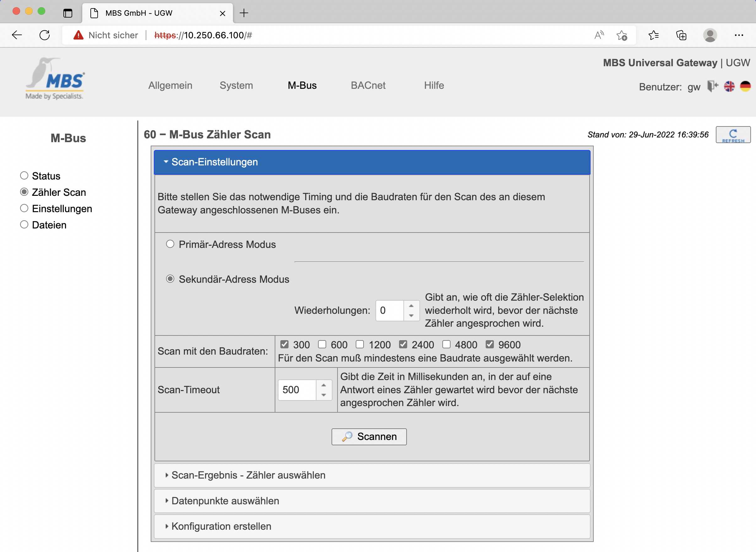Collapse the Scan-Einstellungen header
Screen dimensions: 756x552
click(x=214, y=162)
